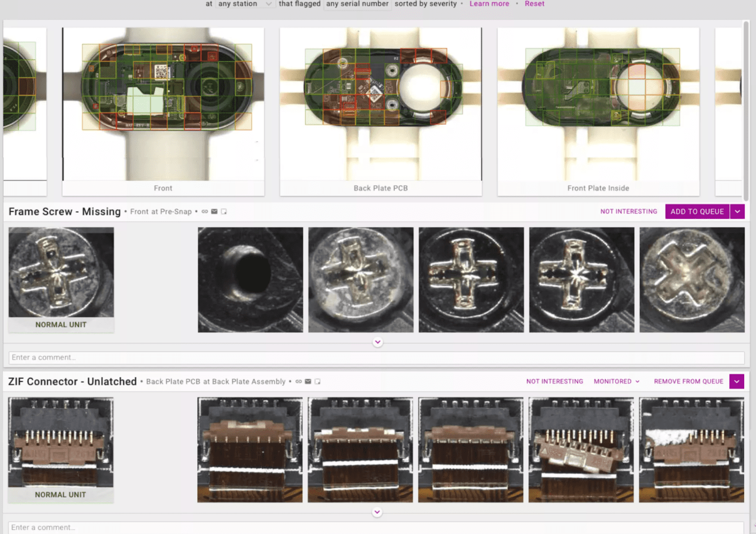Open the MONITORED dropdown
Image resolution: width=756 pixels, height=534 pixels.
pos(617,381)
